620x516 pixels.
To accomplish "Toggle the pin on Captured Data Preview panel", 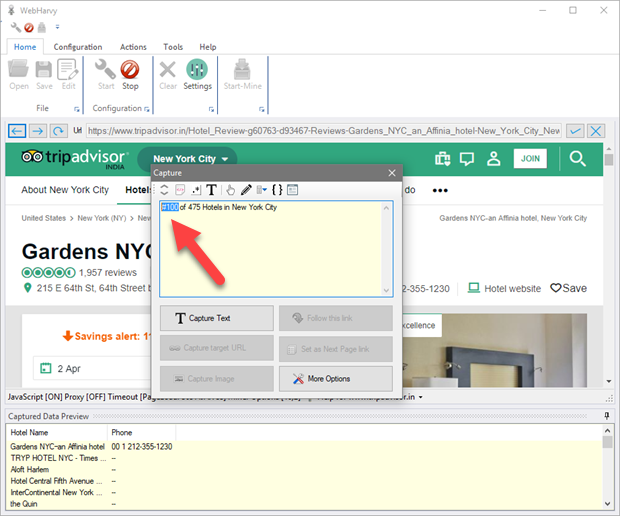I will point(606,415).
